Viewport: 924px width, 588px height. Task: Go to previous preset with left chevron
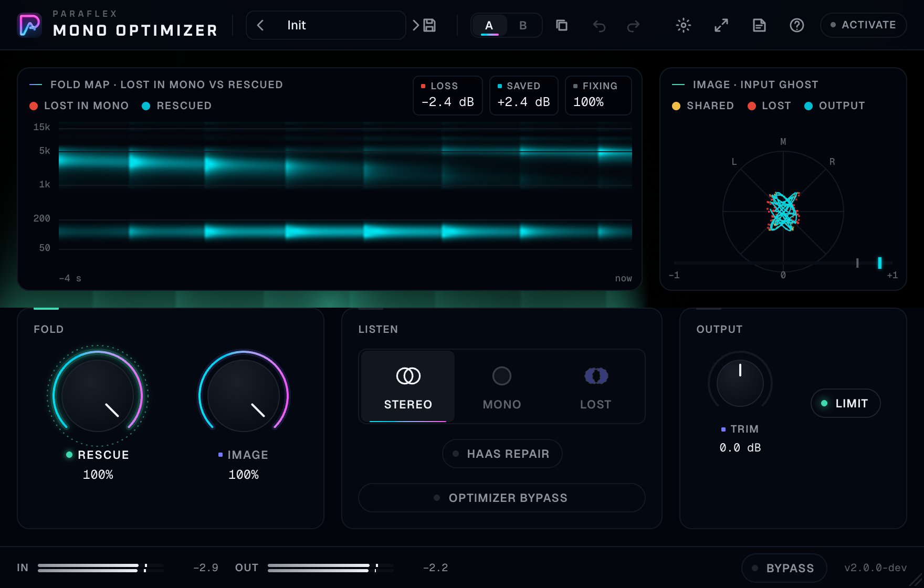(260, 25)
